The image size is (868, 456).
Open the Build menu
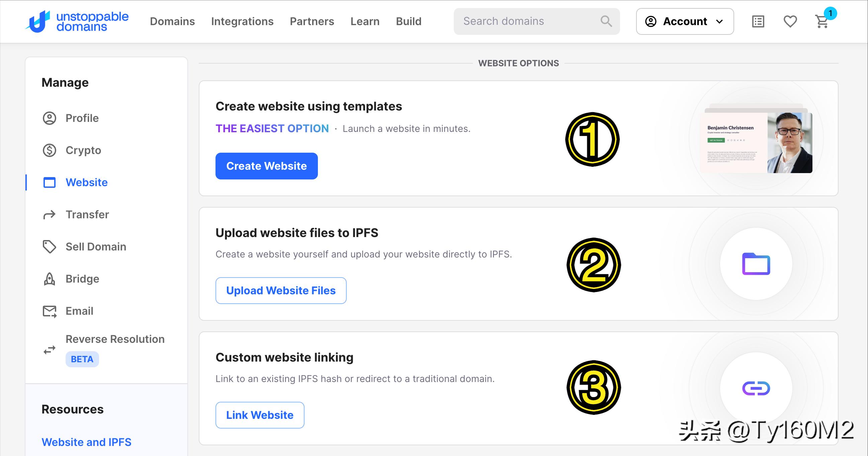(x=408, y=21)
